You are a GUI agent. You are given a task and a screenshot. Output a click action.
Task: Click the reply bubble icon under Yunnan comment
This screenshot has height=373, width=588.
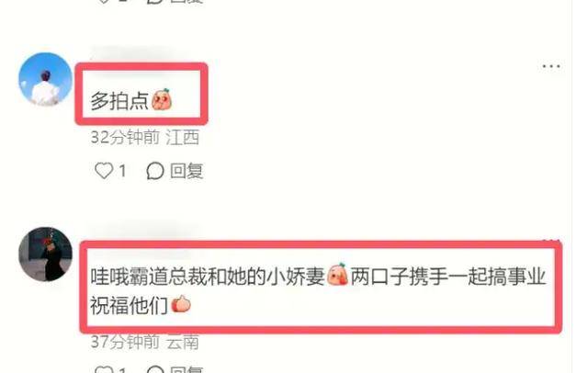click(x=155, y=369)
